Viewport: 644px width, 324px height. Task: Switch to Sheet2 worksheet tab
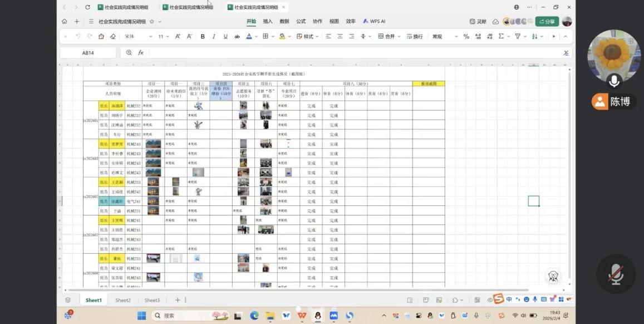(x=123, y=300)
